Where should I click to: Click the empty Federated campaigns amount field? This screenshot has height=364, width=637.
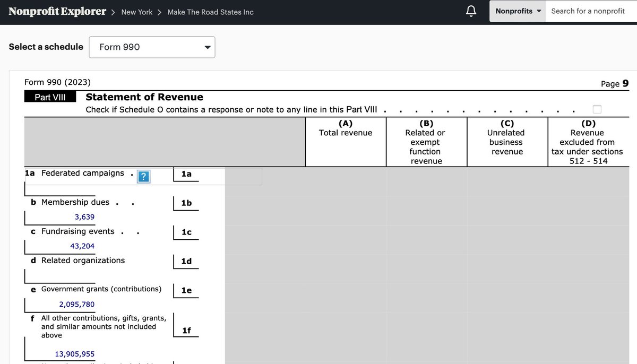tap(59, 188)
